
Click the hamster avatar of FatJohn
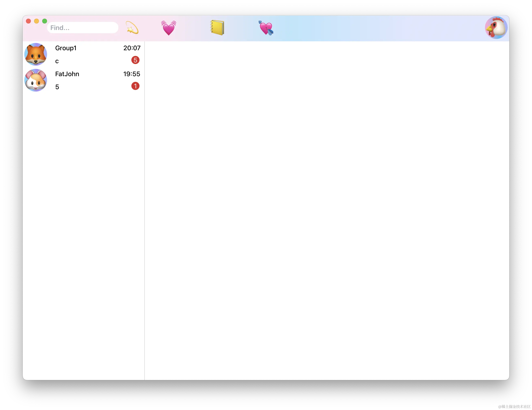pos(36,80)
